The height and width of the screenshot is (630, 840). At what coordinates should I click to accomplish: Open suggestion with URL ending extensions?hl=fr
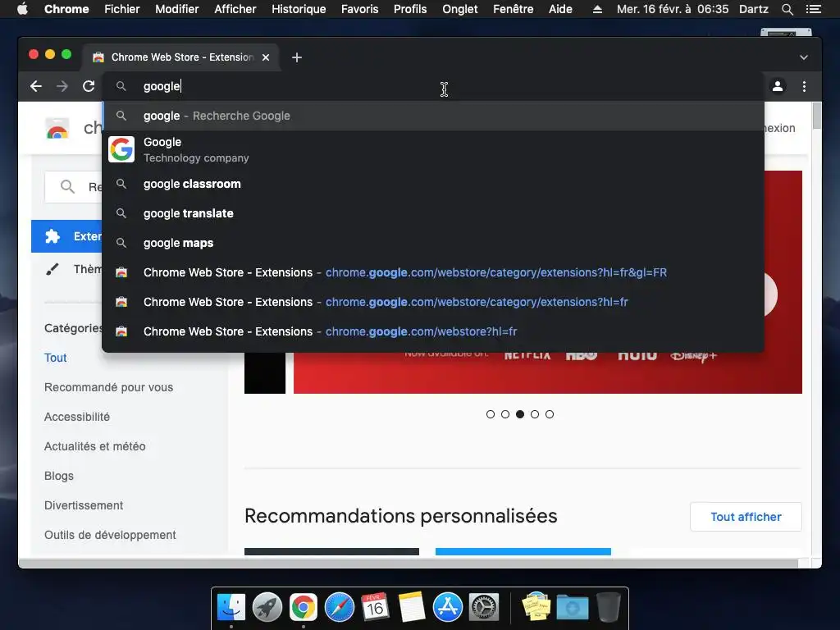click(433, 302)
